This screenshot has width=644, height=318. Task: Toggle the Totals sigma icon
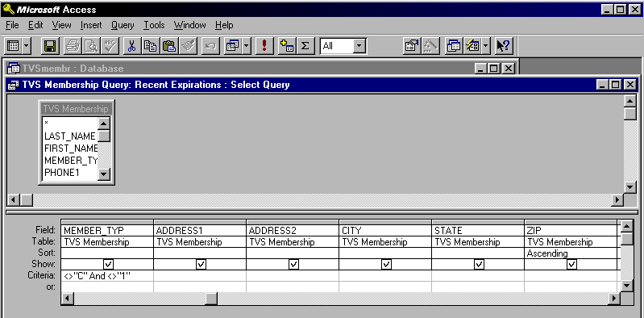[305, 46]
